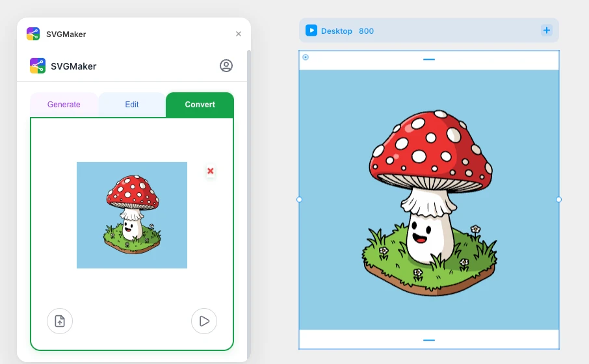
Task: Add a breakpoint with the plus button
Action: click(x=547, y=31)
